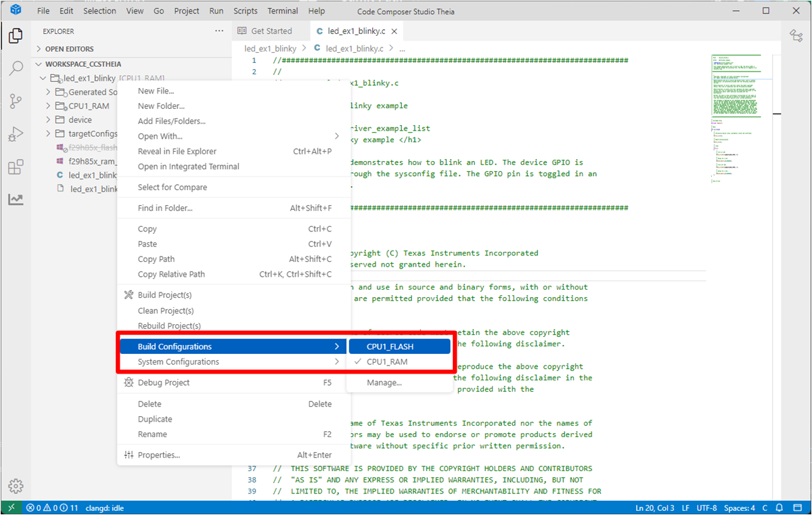
Task: Collapse the WORKSPACE_CCSTHEIA section
Action: pyautogui.click(x=39, y=64)
